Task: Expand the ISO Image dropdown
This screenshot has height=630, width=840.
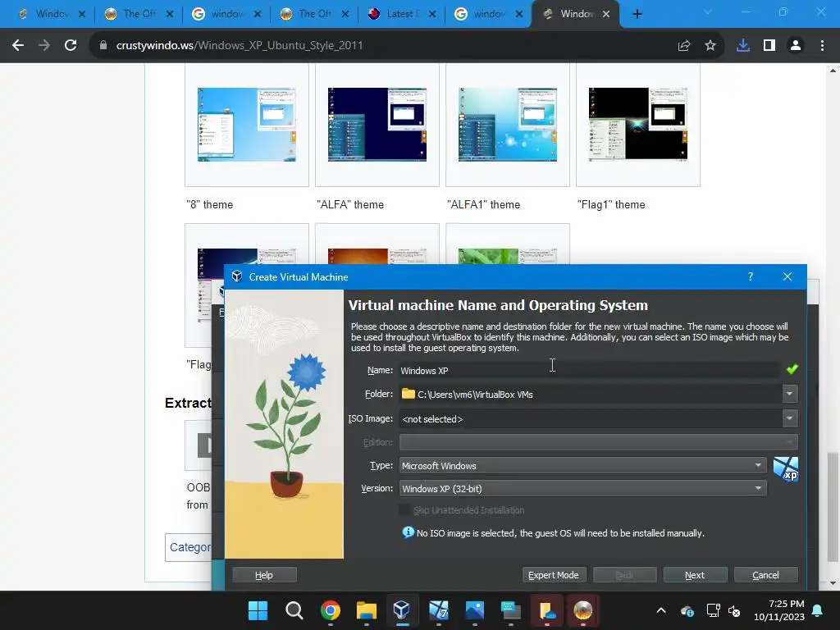Action: (789, 418)
